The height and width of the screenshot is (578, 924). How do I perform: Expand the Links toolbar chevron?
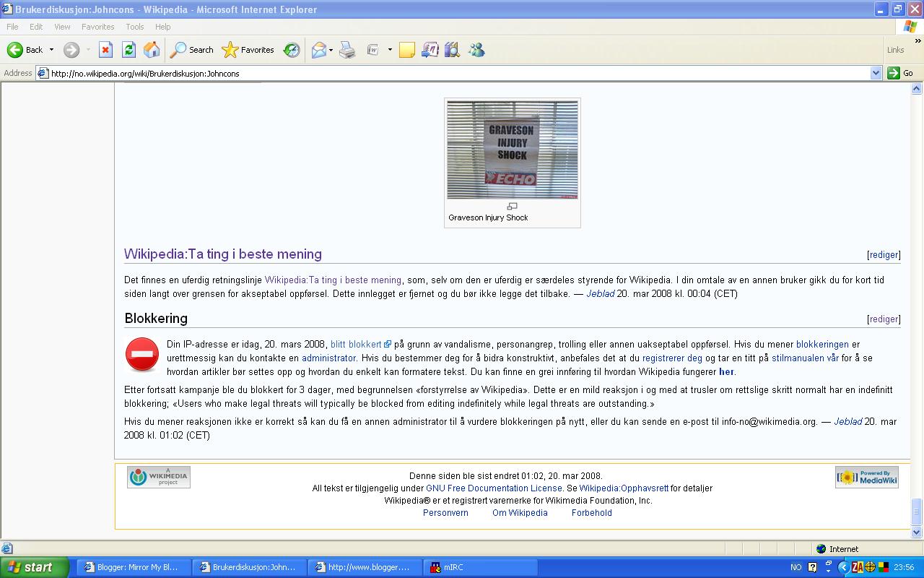point(918,41)
